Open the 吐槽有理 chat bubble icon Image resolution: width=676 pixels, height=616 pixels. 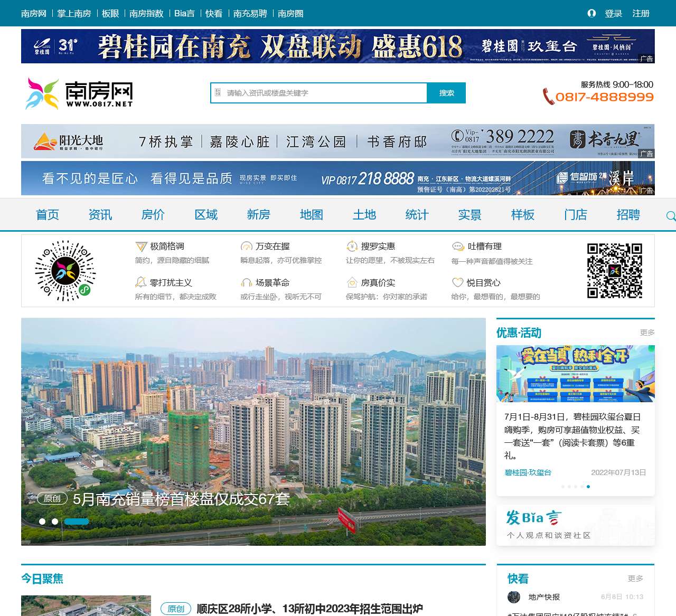(x=458, y=247)
